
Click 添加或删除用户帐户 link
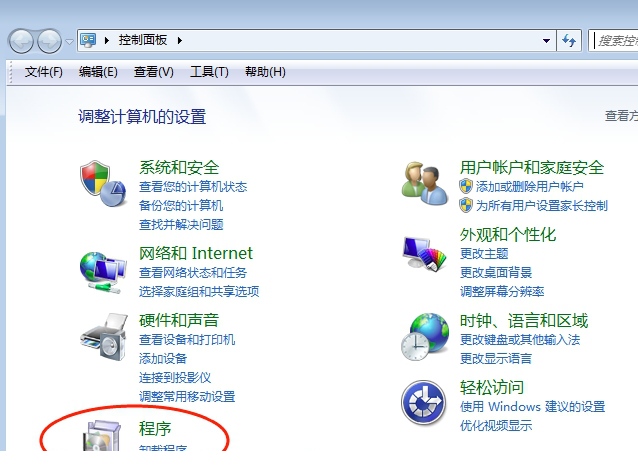coord(530,187)
